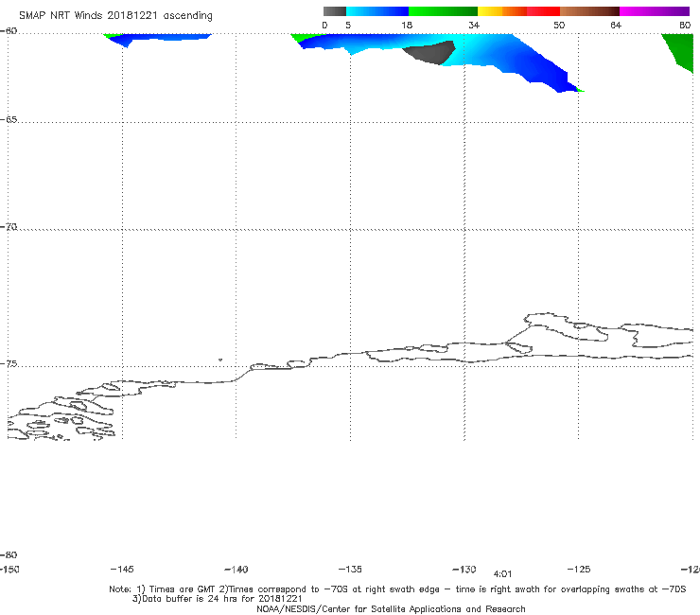Click the color bar label "18"
This screenshot has height=615, width=700.
tap(407, 25)
